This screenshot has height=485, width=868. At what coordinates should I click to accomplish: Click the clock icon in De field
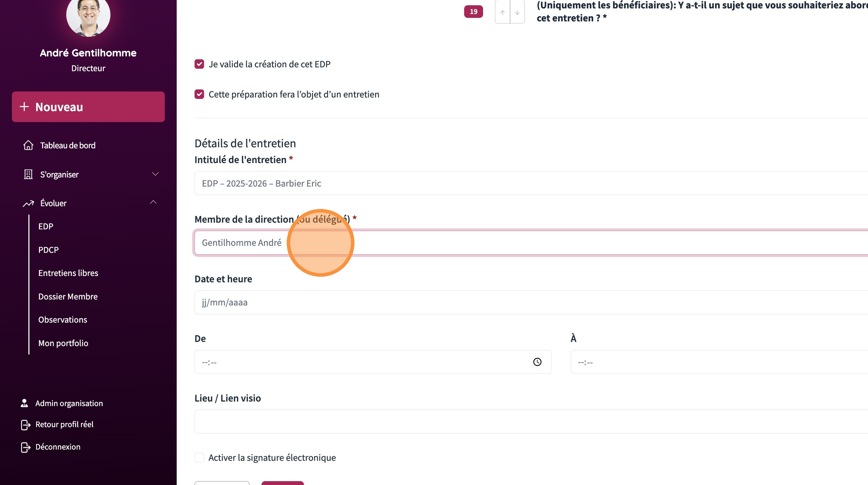pyautogui.click(x=537, y=362)
